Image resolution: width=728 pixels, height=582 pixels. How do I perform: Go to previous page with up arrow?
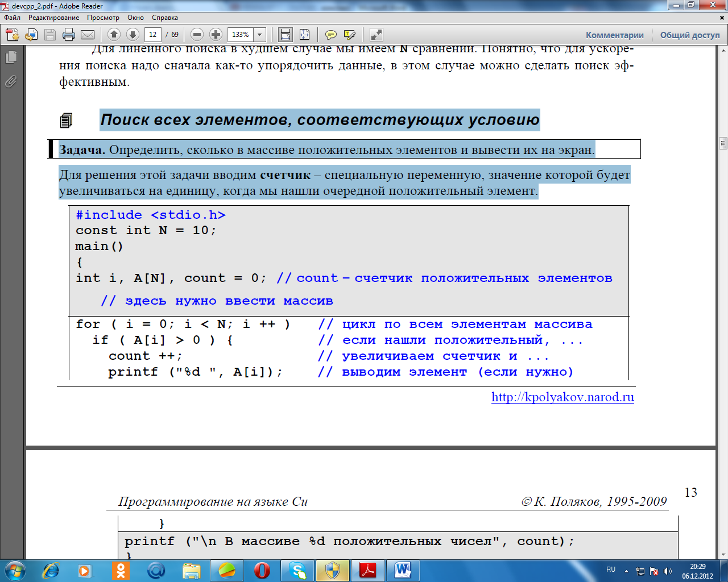click(114, 35)
